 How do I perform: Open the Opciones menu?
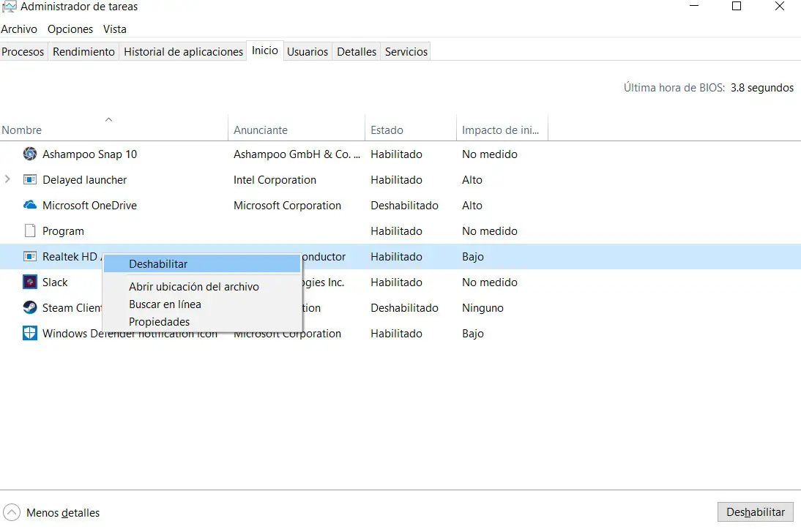(70, 29)
